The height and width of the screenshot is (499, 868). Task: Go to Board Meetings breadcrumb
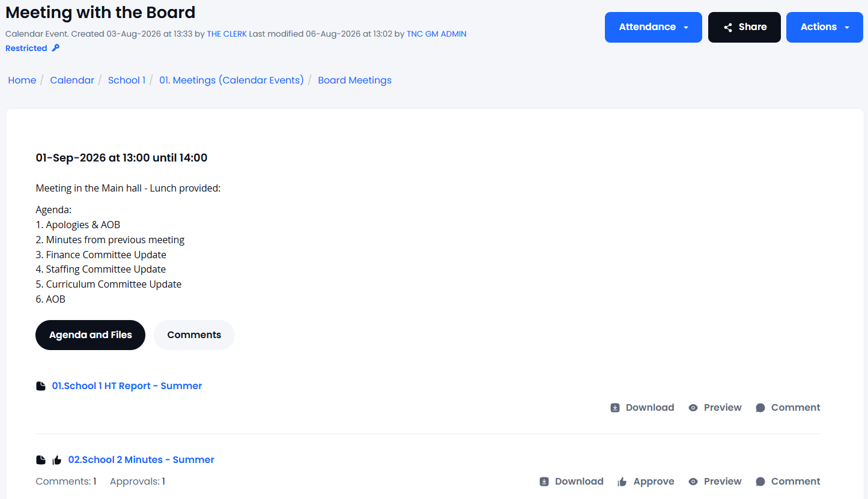[x=354, y=80]
